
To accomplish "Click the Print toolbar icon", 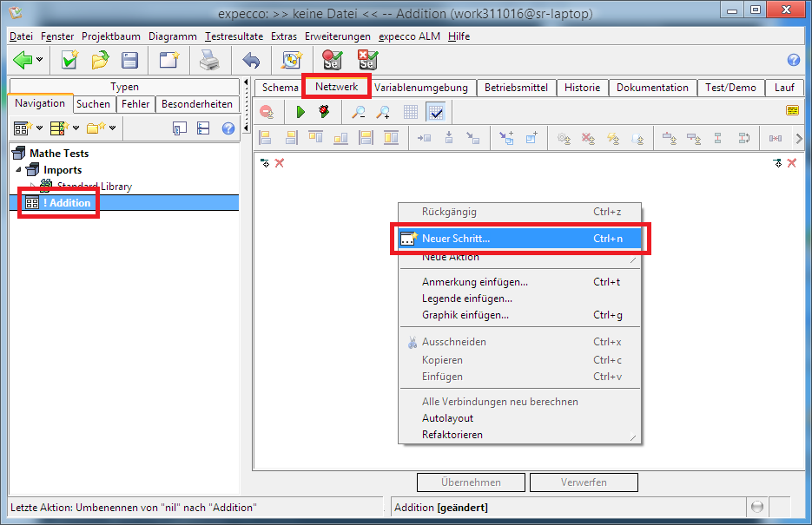I will click(x=209, y=60).
